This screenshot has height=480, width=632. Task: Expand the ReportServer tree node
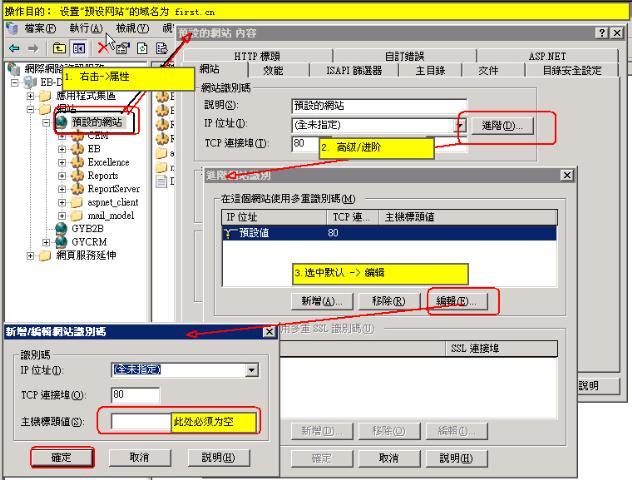point(62,189)
